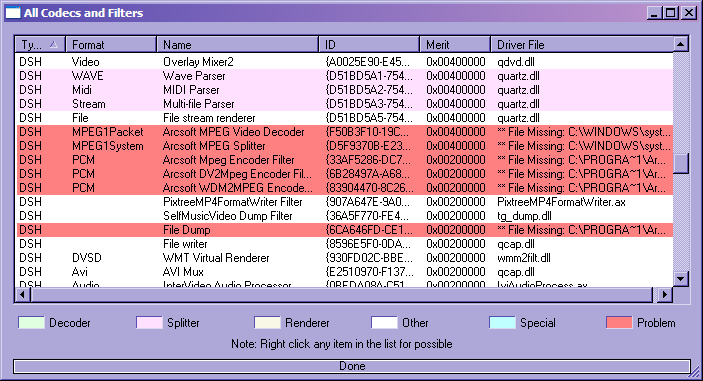703x381 pixels.
Task: Close the All Codecs and Filters window
Action: (689, 13)
